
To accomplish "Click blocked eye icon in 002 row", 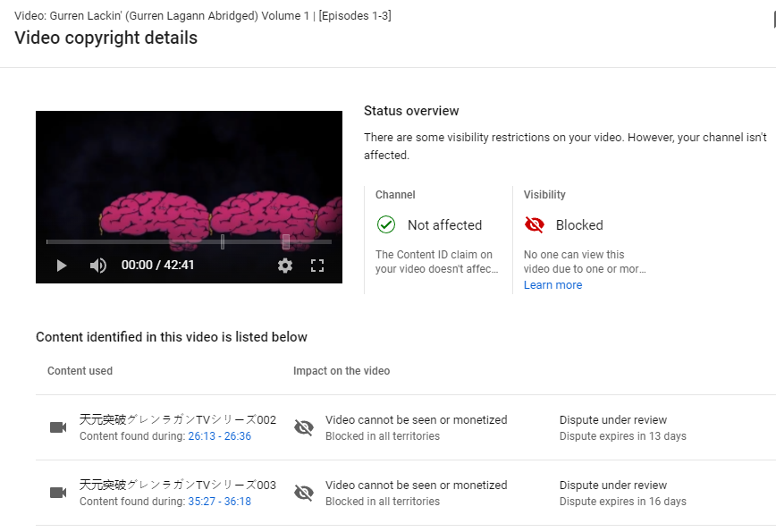I will 304,427.
